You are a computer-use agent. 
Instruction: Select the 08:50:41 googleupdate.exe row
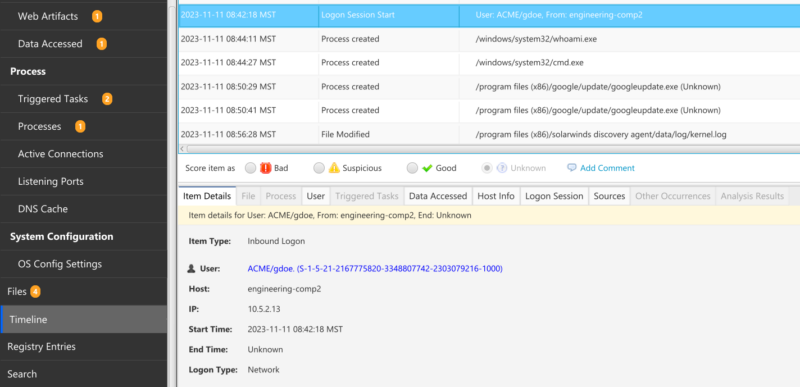489,111
